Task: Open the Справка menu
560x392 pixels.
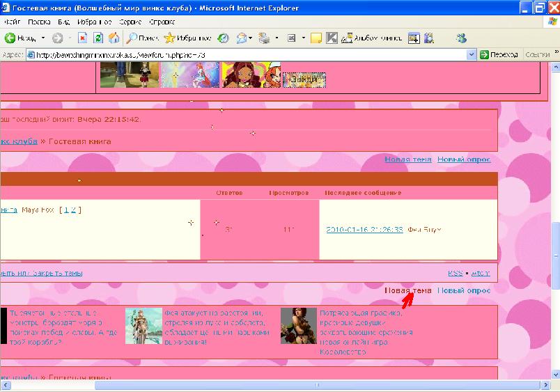Action: click(x=162, y=22)
